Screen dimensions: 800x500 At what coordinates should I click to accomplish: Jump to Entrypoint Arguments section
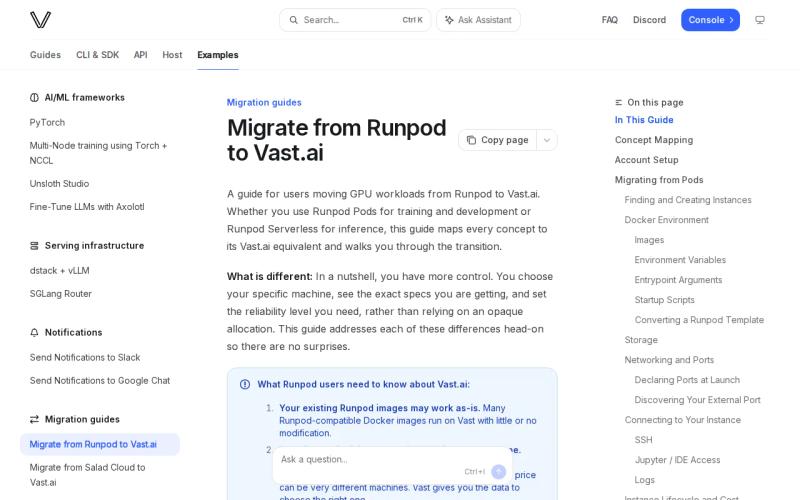[x=678, y=280]
